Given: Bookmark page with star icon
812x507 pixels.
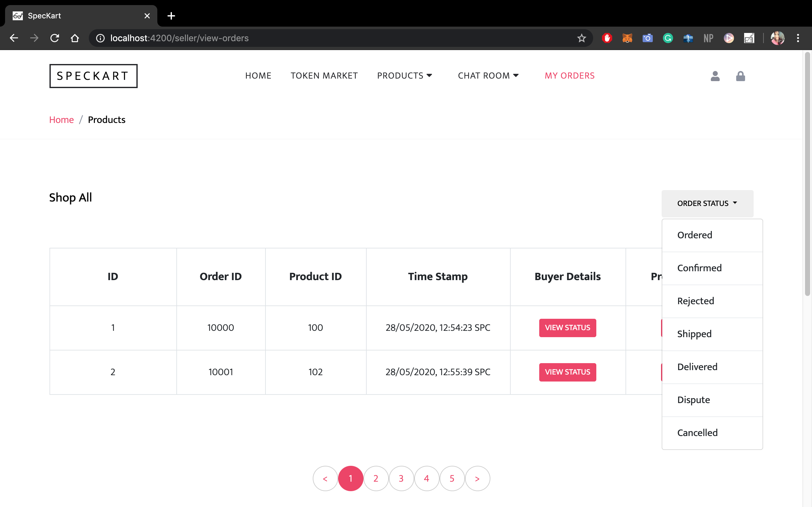Looking at the screenshot, I should [581, 38].
